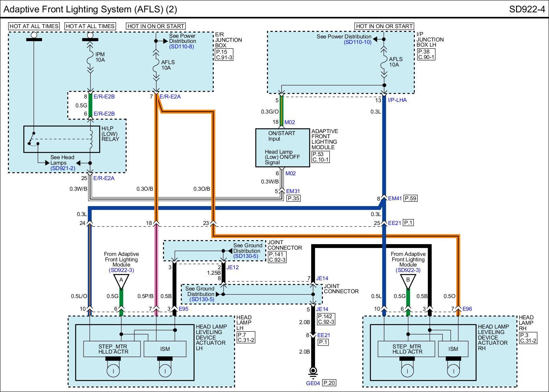Click the SD922-4 page number in header

(527, 9)
